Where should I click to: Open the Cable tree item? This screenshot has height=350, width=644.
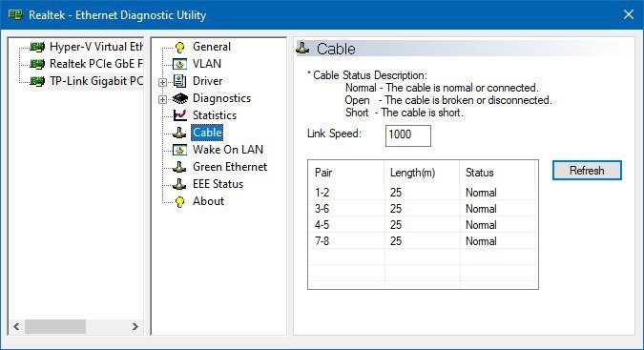[207, 133]
